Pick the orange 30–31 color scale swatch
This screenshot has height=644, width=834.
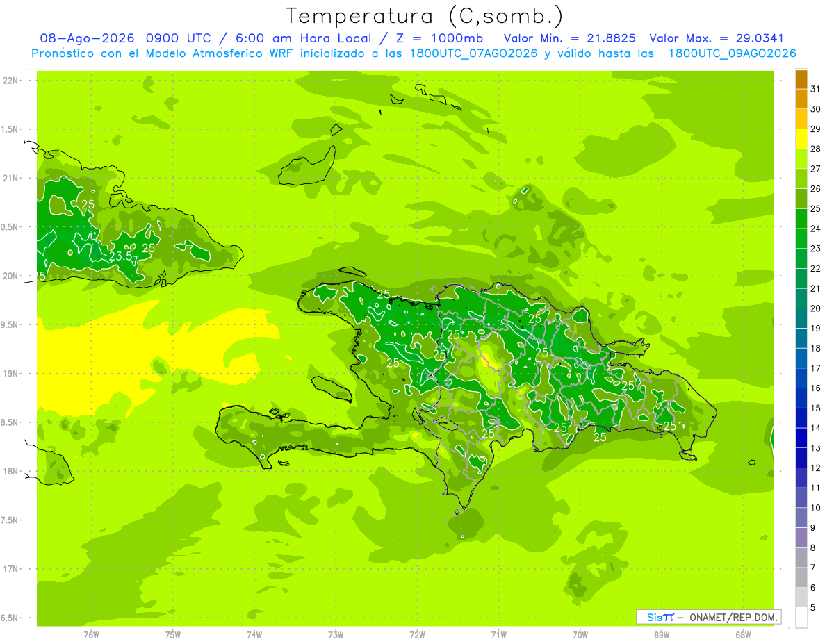click(x=801, y=99)
